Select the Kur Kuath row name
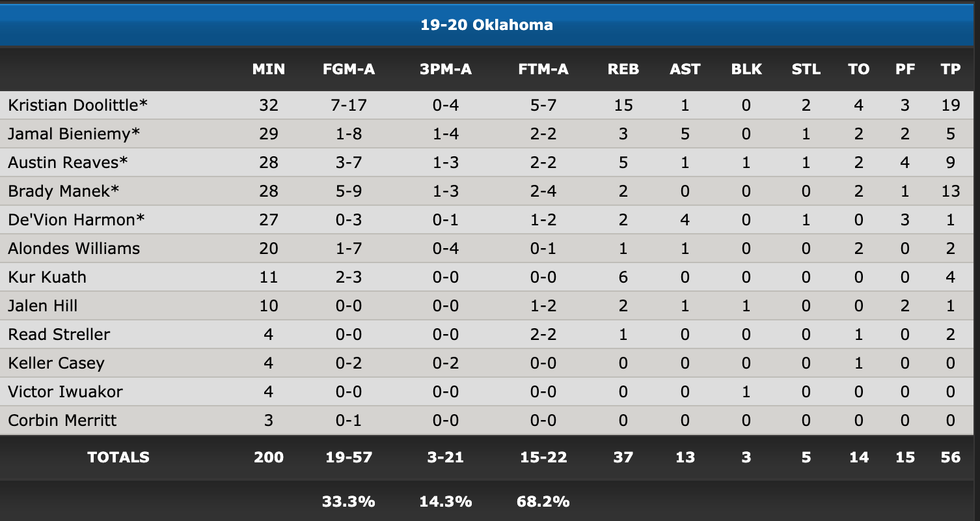980x521 pixels. click(x=47, y=277)
